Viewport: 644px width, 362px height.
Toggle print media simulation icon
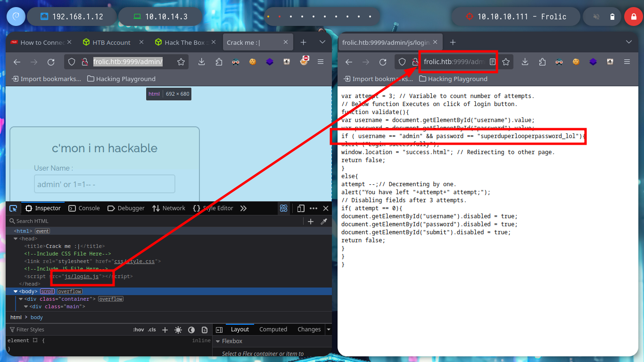point(205,330)
